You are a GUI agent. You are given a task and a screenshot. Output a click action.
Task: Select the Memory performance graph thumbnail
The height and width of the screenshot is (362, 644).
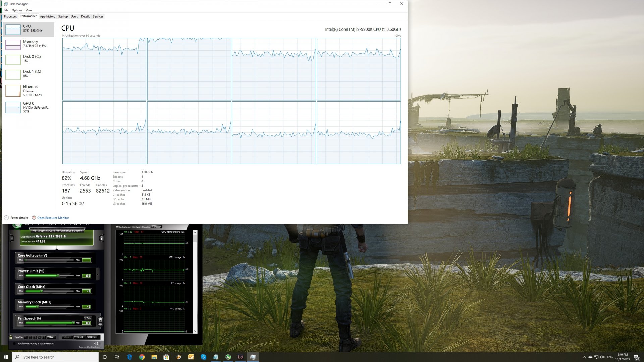[x=13, y=44]
